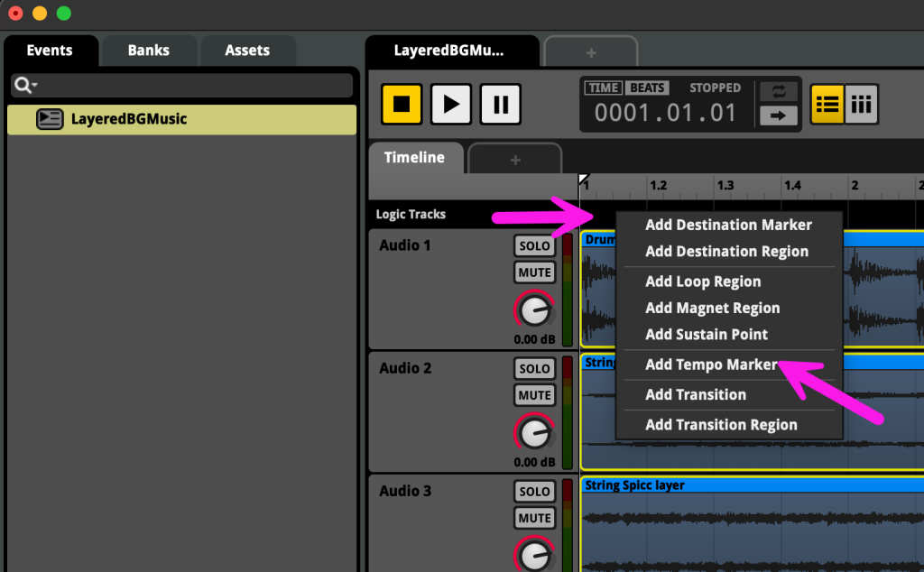Click the Audio 1 volume knob

coord(534,310)
